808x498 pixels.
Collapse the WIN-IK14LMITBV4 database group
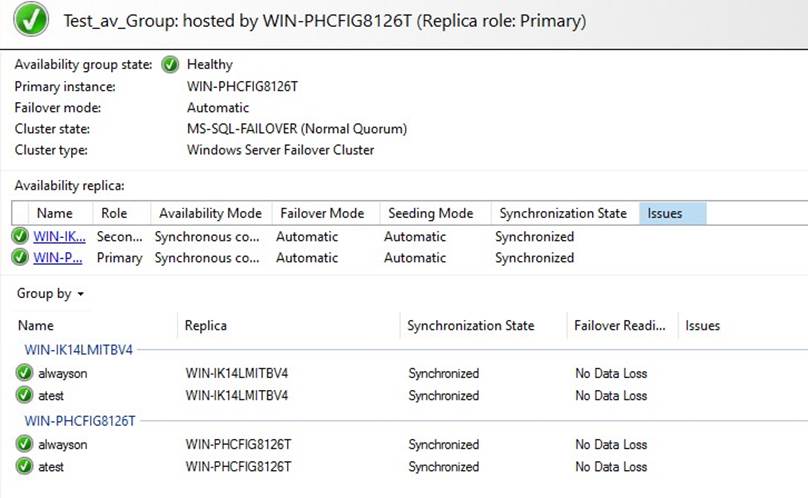pyautogui.click(x=79, y=350)
